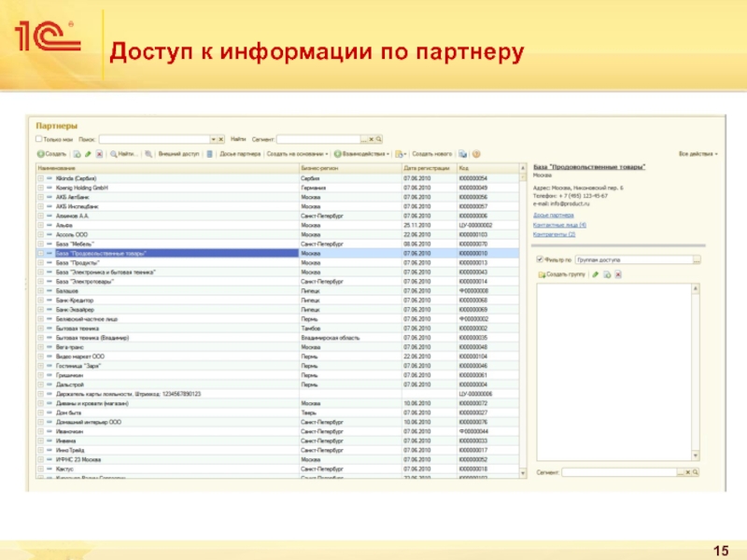Click the magnifier icon beside top Сегмент field

click(x=377, y=138)
